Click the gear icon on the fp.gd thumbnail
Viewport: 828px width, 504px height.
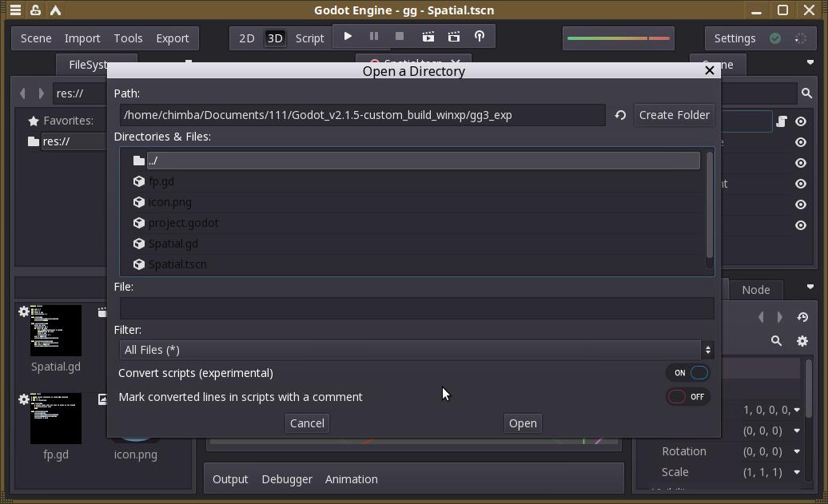coord(24,399)
